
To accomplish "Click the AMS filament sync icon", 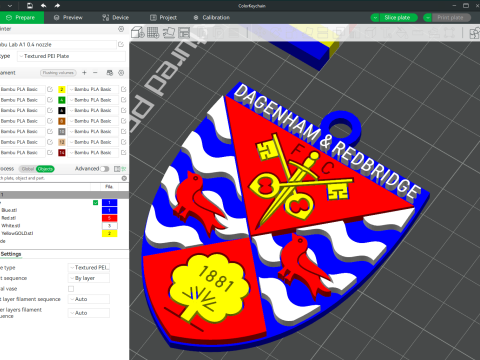I will coord(110,73).
